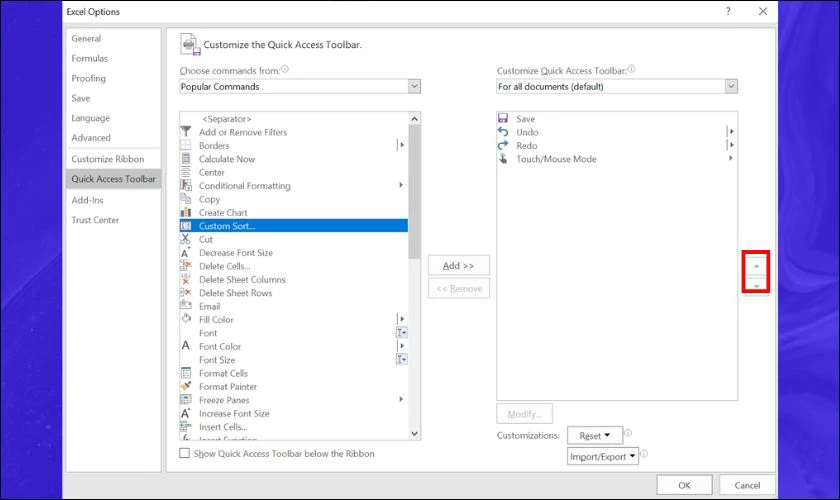Open the Formulas options category
The image size is (840, 500).
click(89, 58)
